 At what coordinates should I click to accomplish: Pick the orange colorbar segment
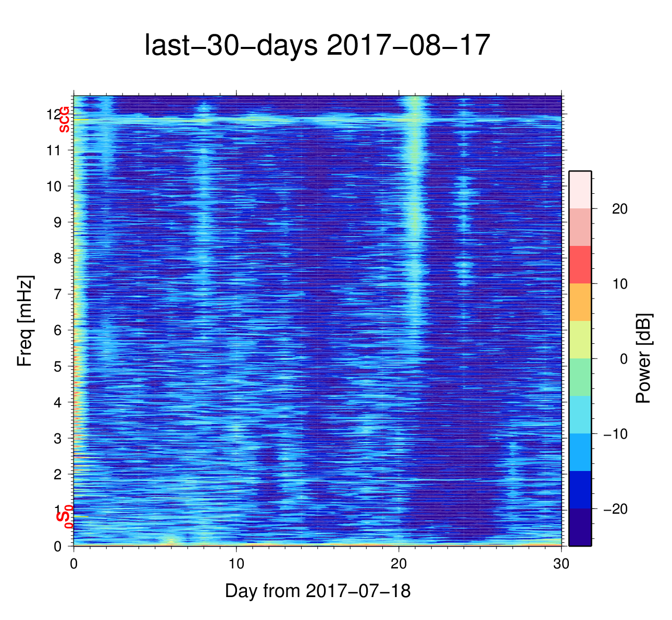[x=580, y=302]
